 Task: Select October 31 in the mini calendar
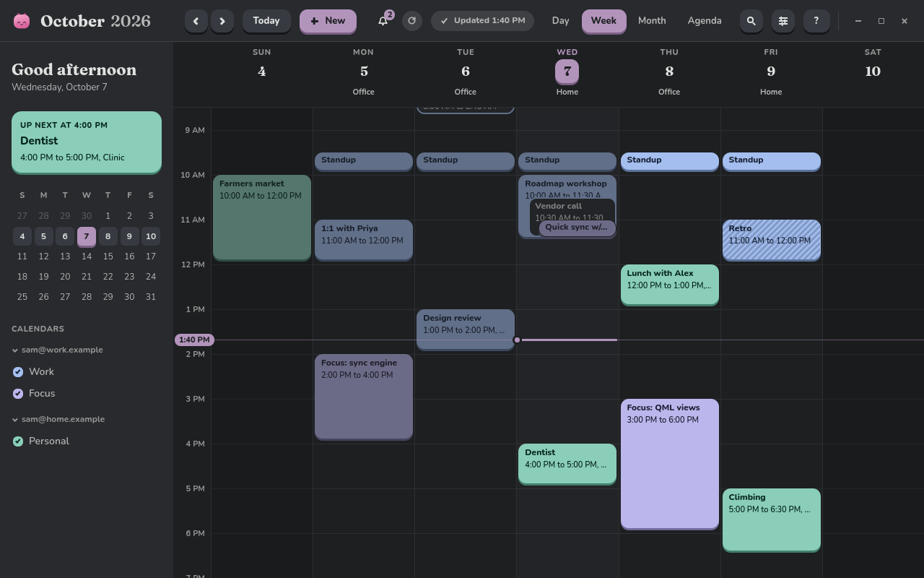point(150,297)
